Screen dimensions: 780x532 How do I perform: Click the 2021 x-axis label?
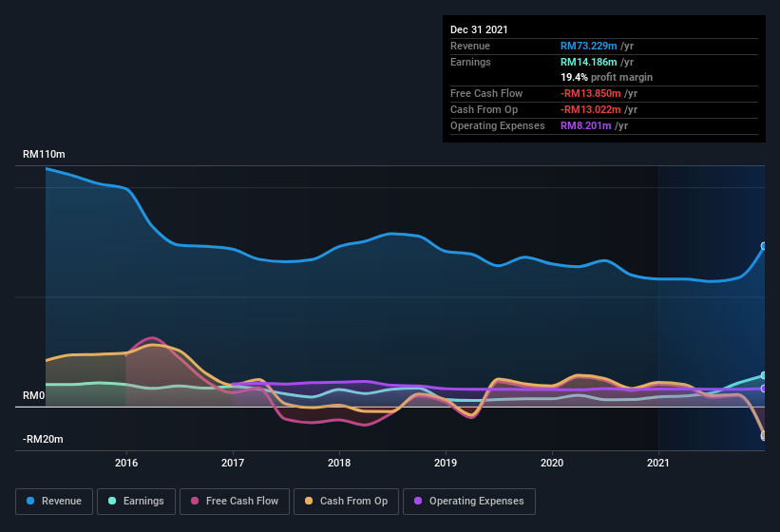(x=658, y=463)
